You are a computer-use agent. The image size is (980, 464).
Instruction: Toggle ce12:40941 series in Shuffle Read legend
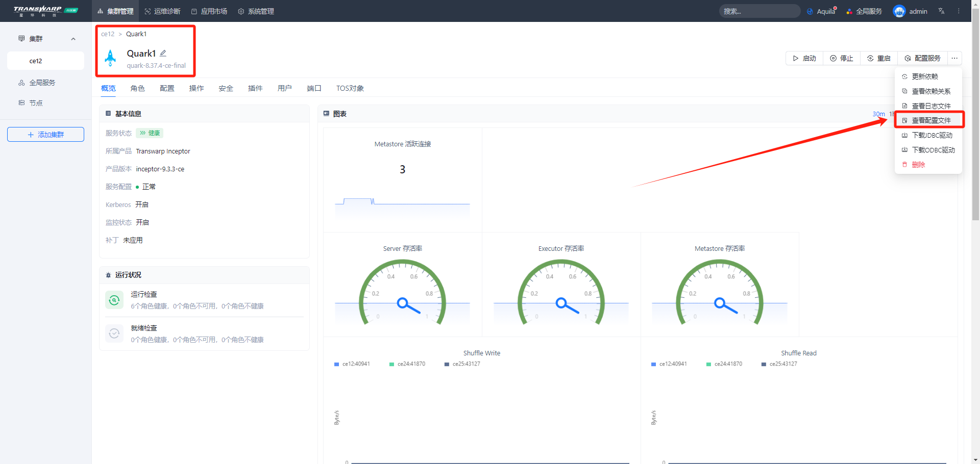pyautogui.click(x=669, y=364)
